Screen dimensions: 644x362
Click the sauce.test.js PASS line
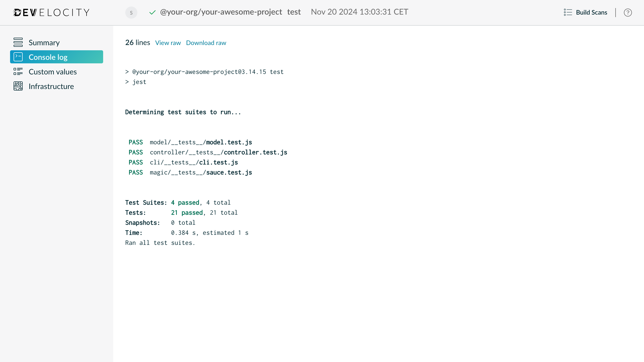pyautogui.click(x=190, y=172)
